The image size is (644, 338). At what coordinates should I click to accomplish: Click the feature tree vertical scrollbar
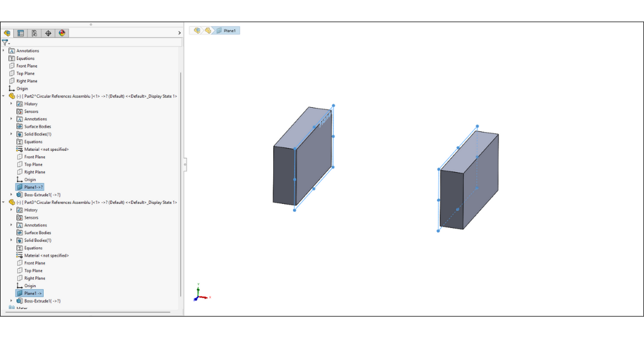coord(181,182)
